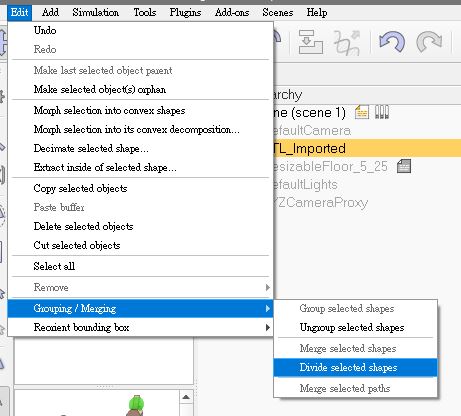Open the script icon beside scene 1
This screenshot has height=416, width=461.
pos(362,112)
